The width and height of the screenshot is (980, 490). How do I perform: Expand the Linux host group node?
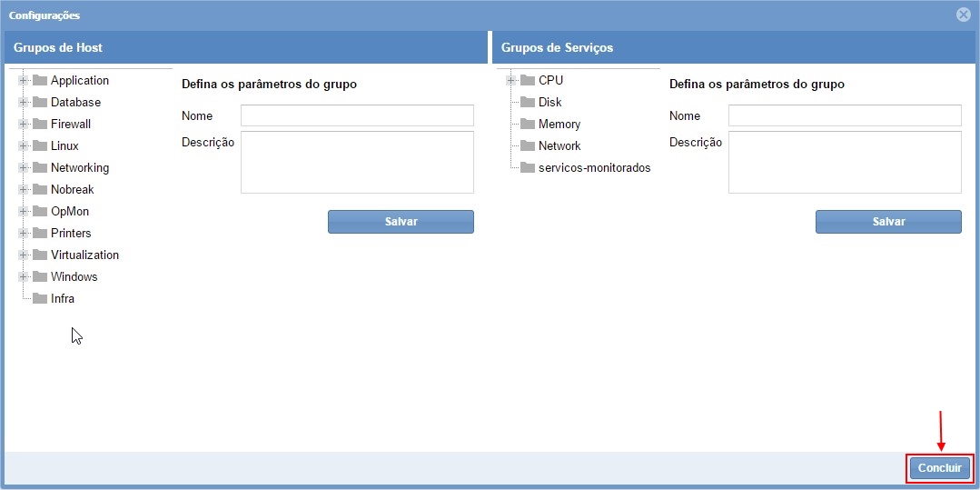point(23,145)
